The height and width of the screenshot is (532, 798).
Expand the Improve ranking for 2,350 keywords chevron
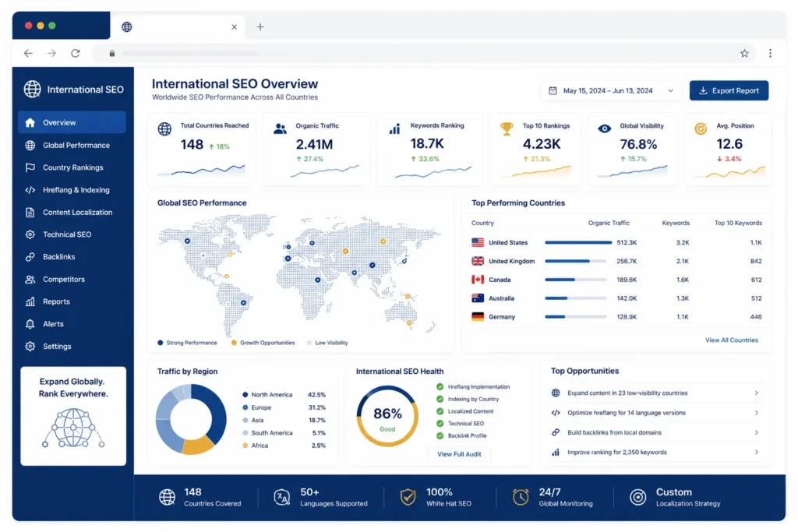click(x=757, y=452)
